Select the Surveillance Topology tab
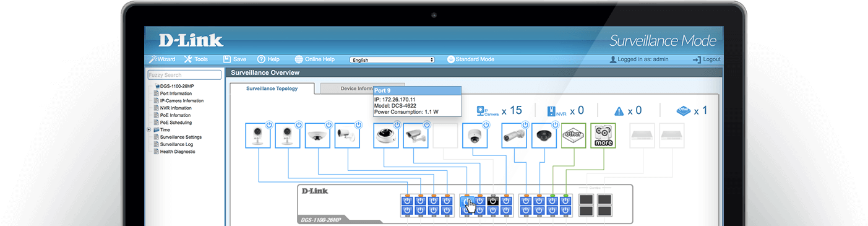This screenshot has height=226, width=868. (272, 89)
